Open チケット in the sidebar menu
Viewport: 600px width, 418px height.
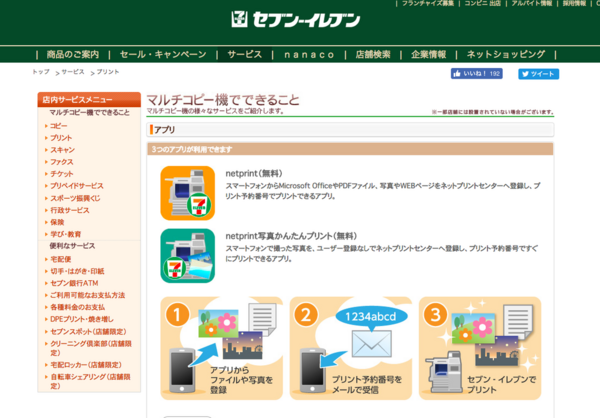point(62,174)
